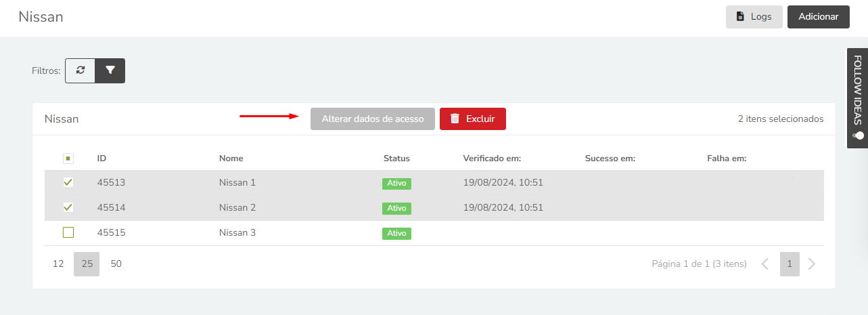Viewport: 868px width, 315px height.
Task: Click the Sucesso em column header
Action: [x=610, y=159]
